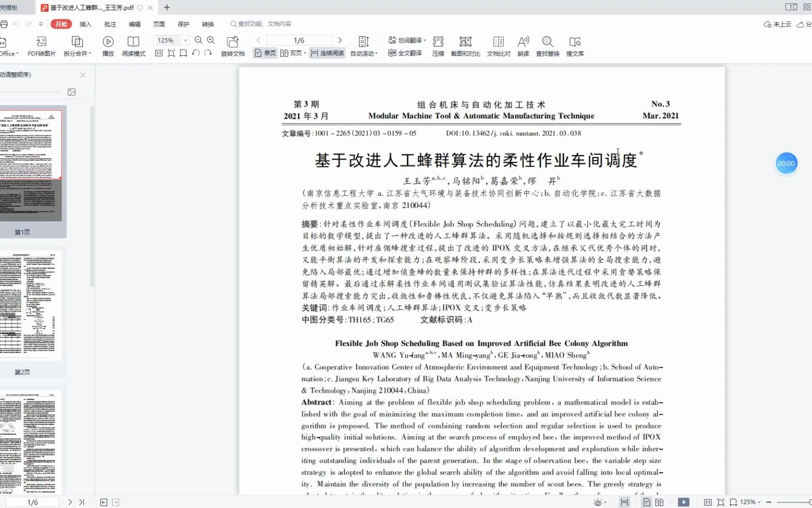812x508 pixels.
Task: Click the 搜文库 search library icon
Action: coord(575,47)
